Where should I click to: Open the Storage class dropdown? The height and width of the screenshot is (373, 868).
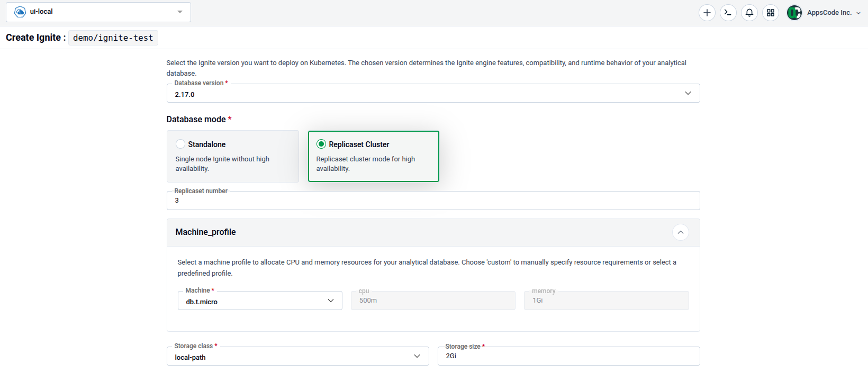click(297, 356)
